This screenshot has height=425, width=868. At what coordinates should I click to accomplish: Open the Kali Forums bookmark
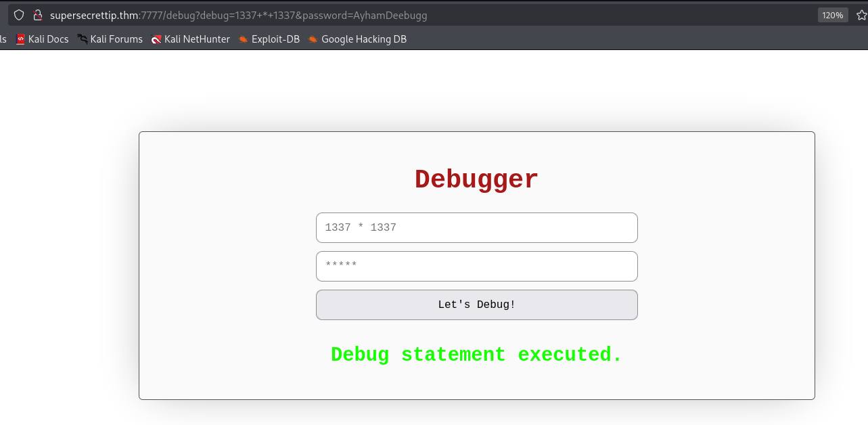(116, 39)
